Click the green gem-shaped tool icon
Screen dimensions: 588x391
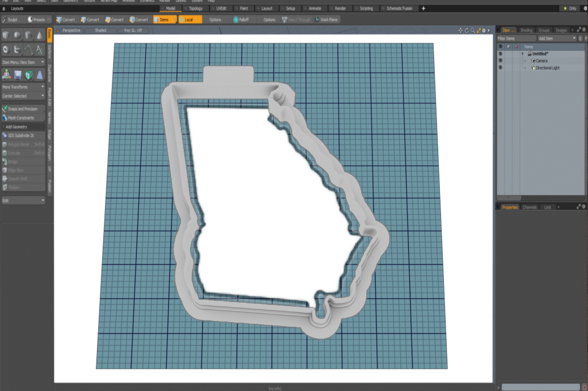point(29,75)
